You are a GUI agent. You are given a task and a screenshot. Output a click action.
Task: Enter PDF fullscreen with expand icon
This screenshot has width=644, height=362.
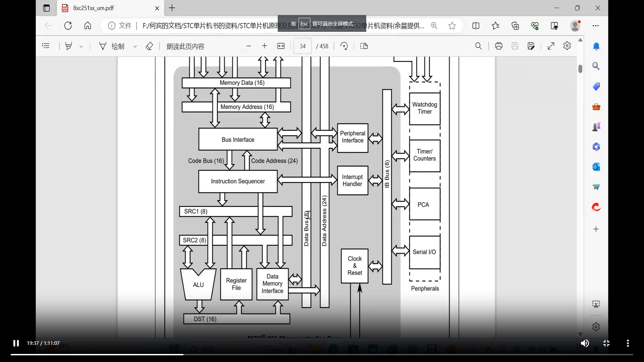pos(551,46)
